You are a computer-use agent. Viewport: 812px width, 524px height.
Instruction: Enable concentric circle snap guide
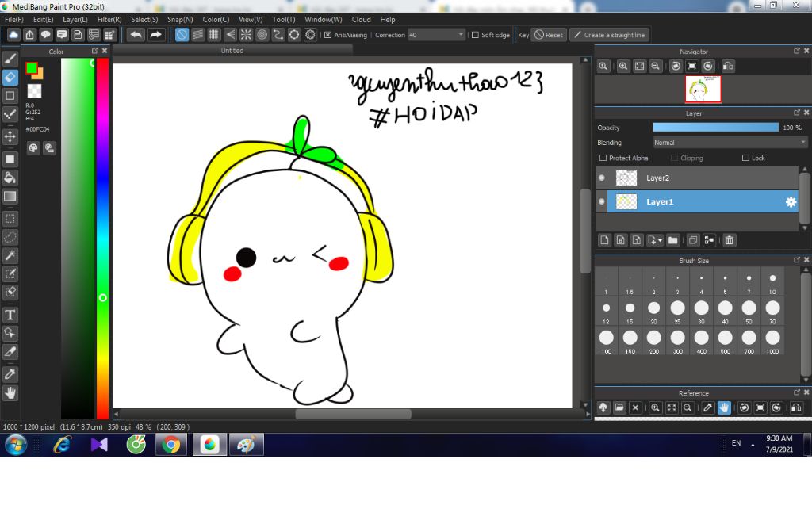pos(262,35)
